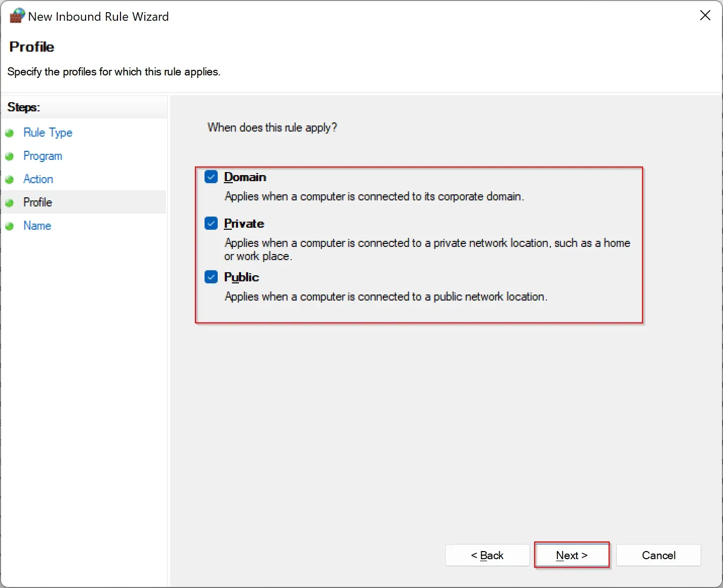Click the firewall wizard title bar icon
The height and width of the screenshot is (588, 723).
tap(17, 16)
